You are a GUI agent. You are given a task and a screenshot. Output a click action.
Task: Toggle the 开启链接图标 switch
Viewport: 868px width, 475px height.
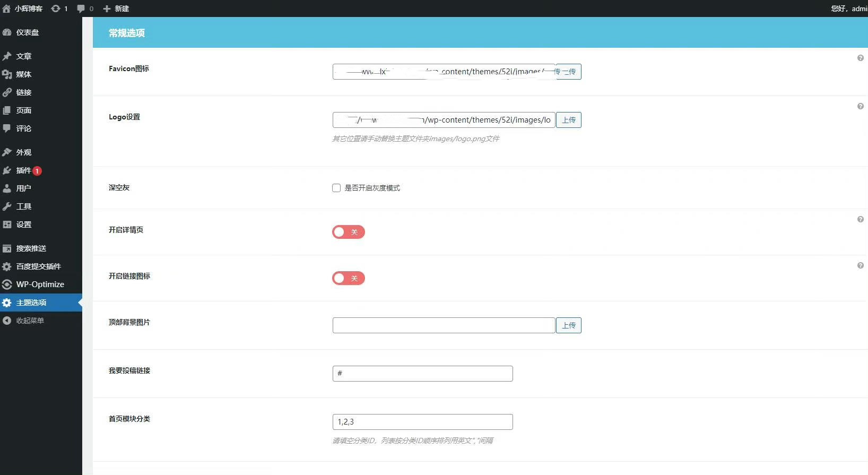pos(348,278)
